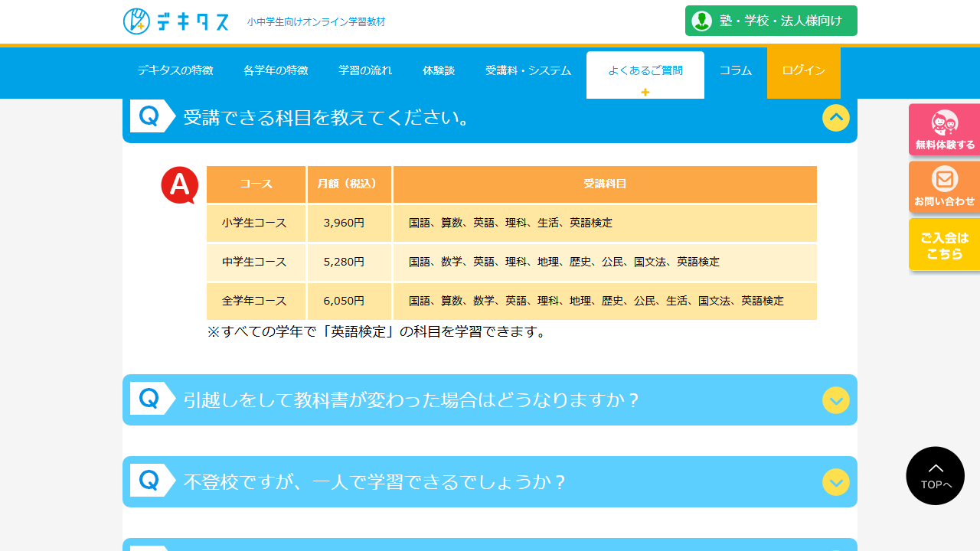The image size is (980, 551).
Task: Expand the 引越しをして教科書が変わった question
Action: [836, 400]
